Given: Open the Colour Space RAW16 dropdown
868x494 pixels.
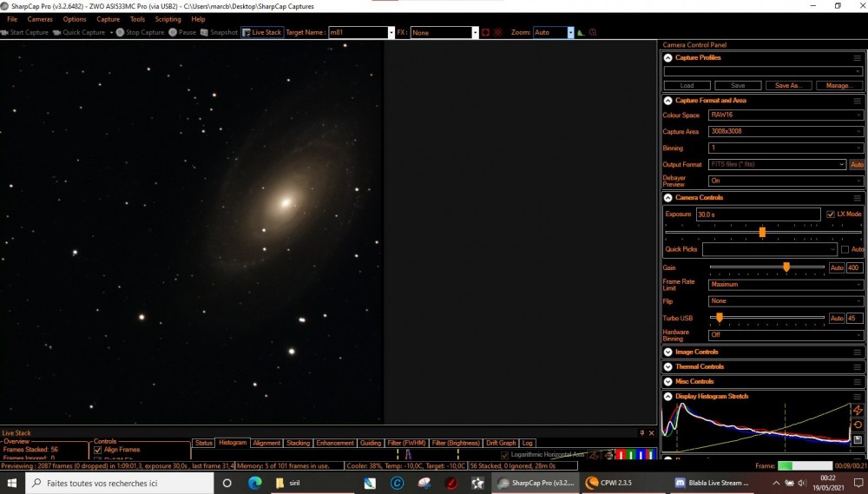Looking at the screenshot, I should pos(786,115).
